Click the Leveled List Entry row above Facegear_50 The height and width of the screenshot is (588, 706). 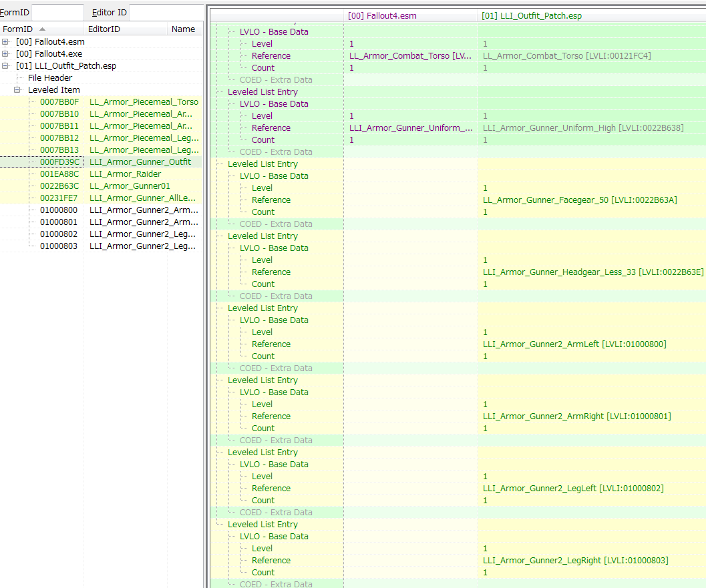point(262,164)
